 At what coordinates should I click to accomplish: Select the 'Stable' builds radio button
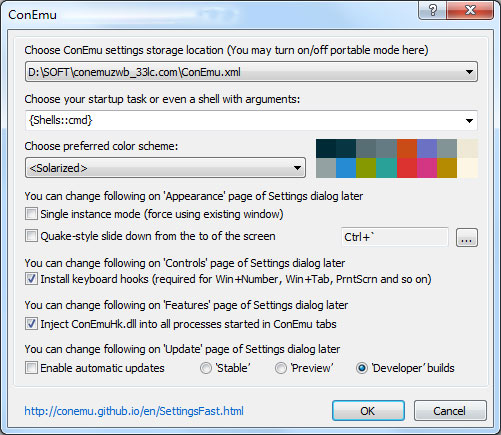[x=206, y=368]
